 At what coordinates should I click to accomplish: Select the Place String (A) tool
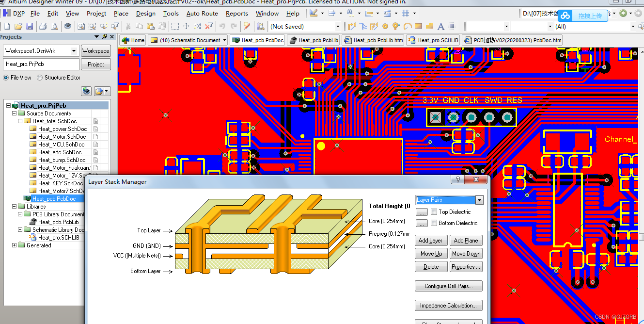pyautogui.click(x=441, y=27)
